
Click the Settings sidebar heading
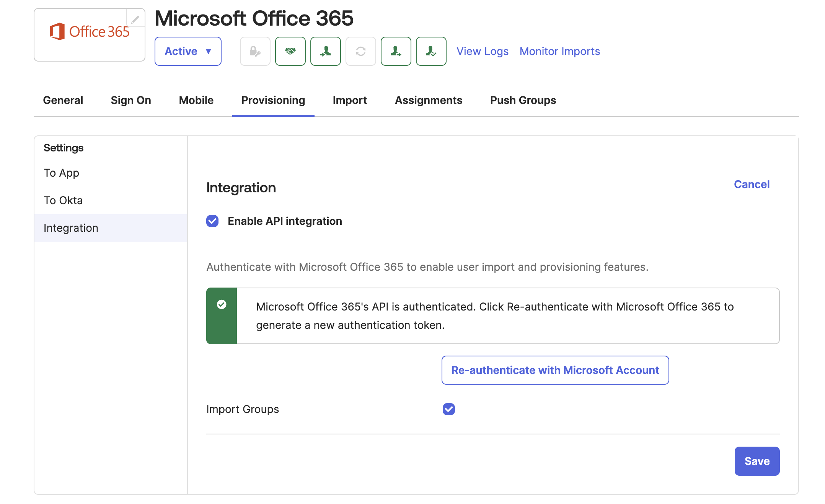click(64, 148)
